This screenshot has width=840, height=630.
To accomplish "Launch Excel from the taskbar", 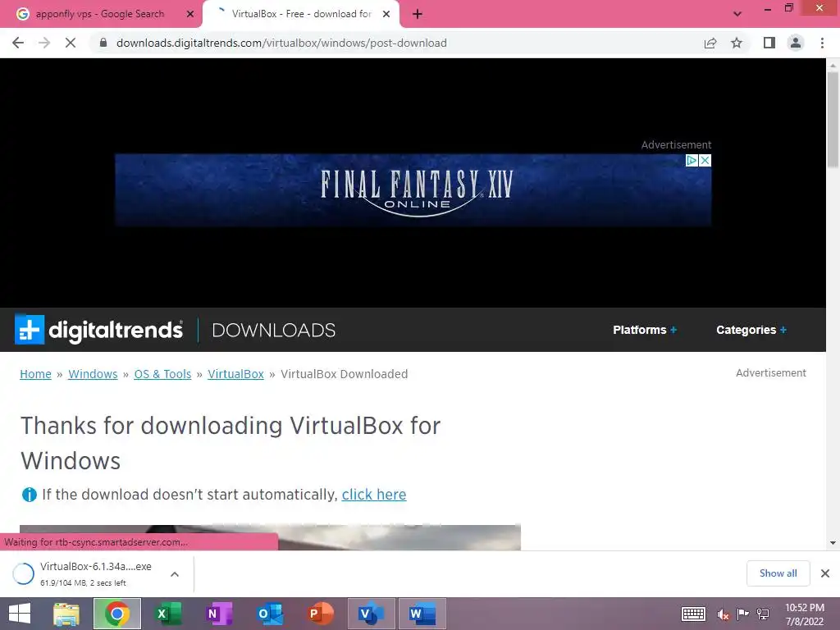I will coord(167,614).
